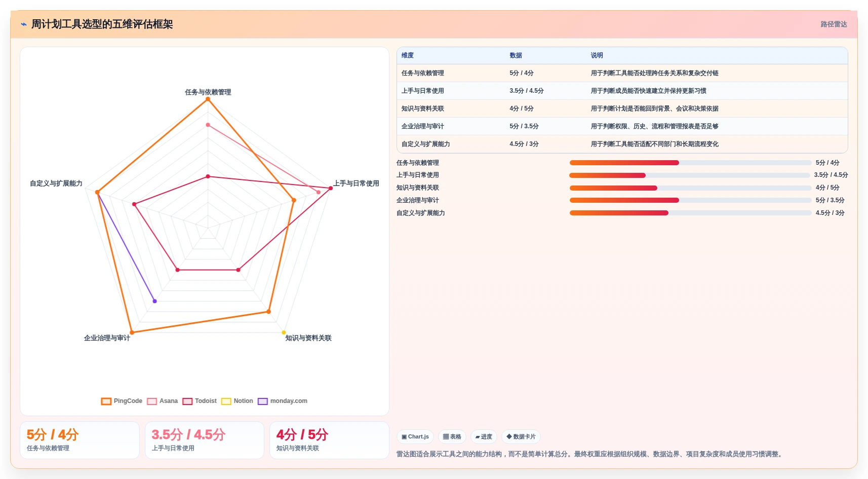The height and width of the screenshot is (479, 868).
Task: Toggle Asana dataset in chart legend
Action: 163,401
